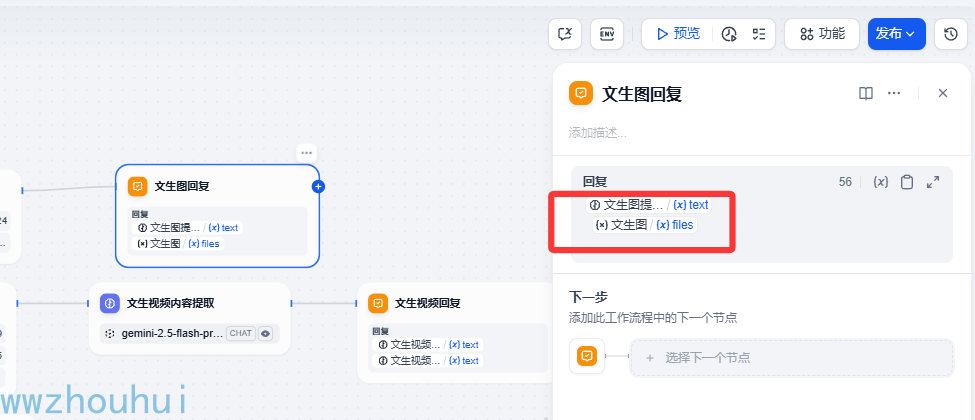Image resolution: width=975 pixels, height=420 pixels.
Task: Open the 发布 publish dropdown
Action: 897,34
